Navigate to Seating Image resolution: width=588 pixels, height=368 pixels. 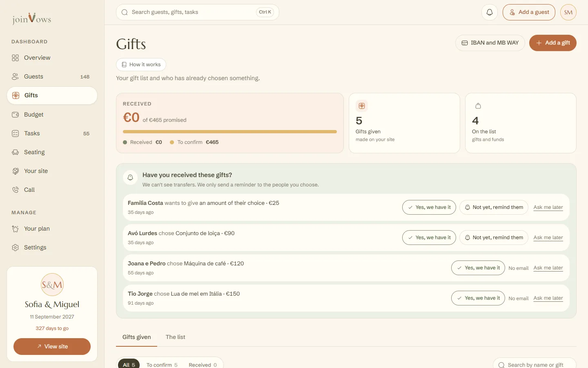(52, 152)
